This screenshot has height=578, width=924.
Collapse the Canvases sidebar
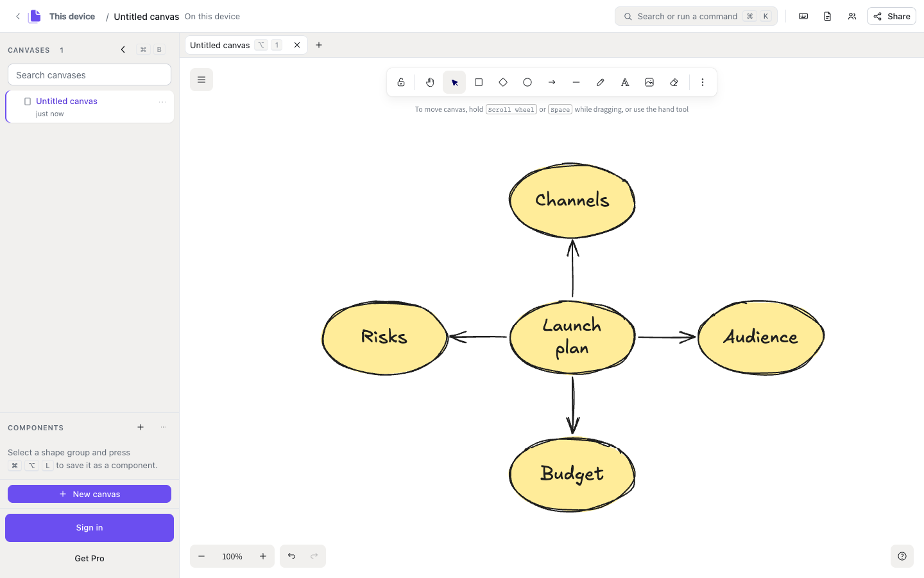coord(123,49)
